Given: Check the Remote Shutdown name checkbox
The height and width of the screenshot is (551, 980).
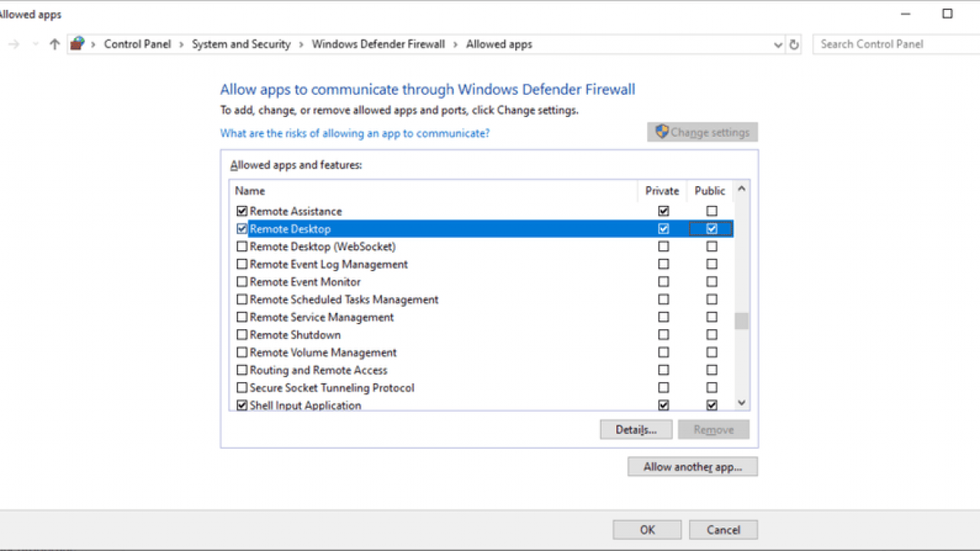Looking at the screenshot, I should click(242, 335).
